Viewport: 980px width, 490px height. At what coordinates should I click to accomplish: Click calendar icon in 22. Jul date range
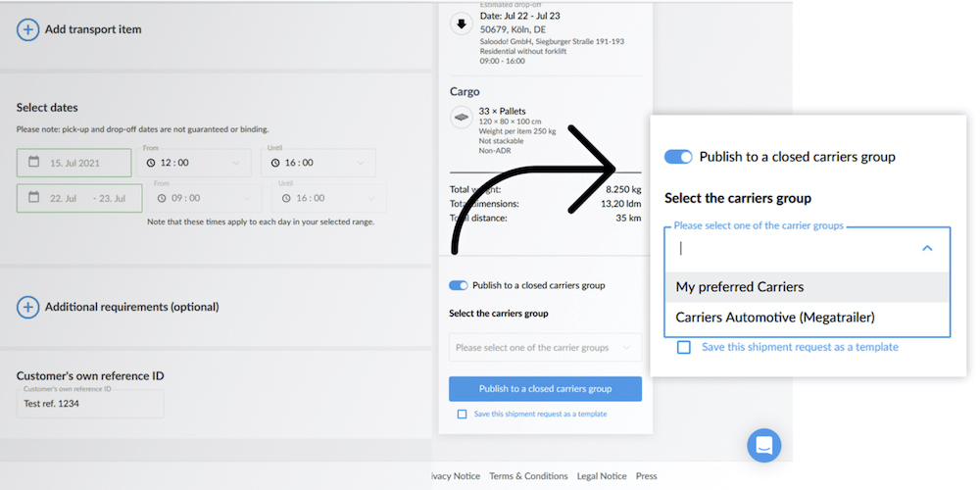coord(34,198)
